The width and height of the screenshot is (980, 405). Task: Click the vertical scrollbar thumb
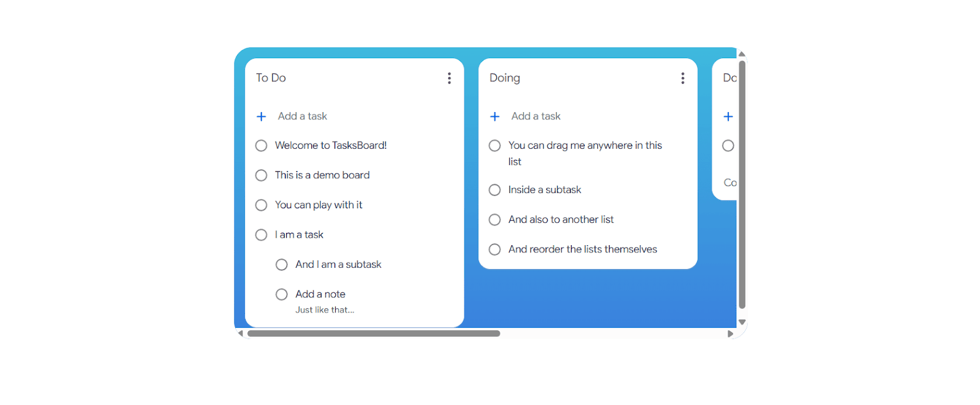(742, 184)
